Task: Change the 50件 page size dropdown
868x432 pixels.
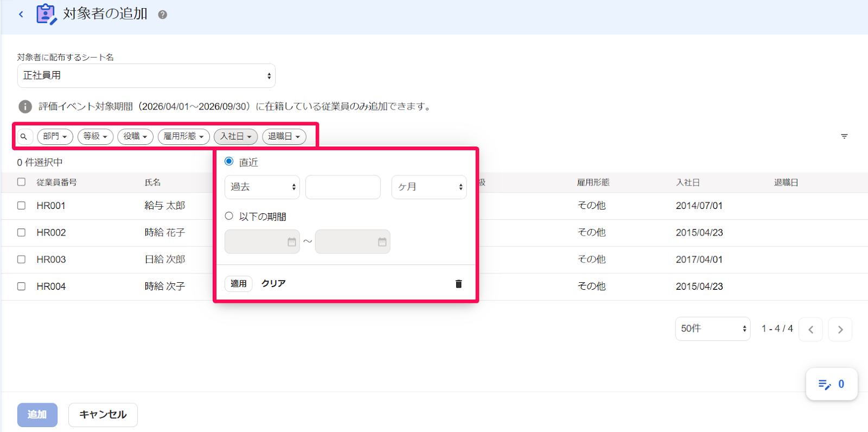Action: click(x=713, y=329)
